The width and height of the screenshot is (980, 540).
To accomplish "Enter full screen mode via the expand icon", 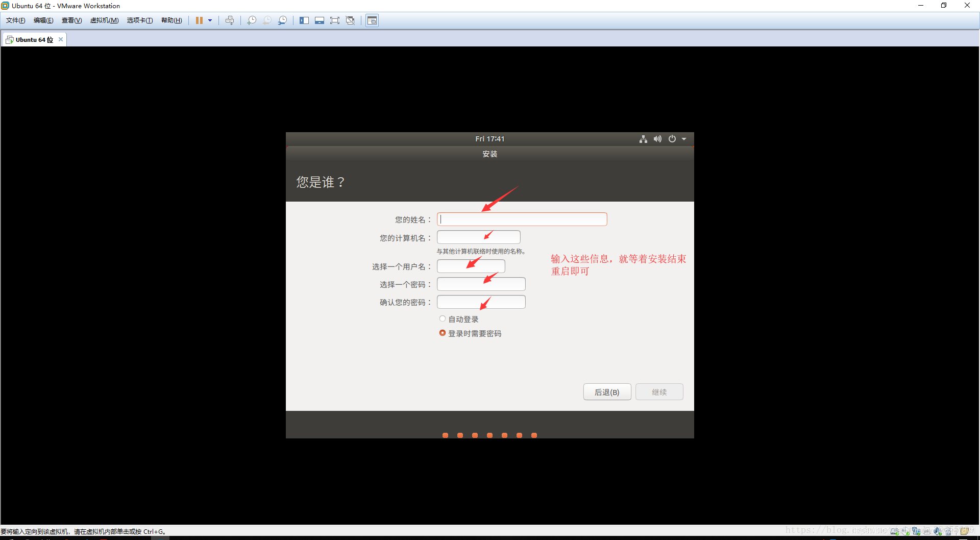I will click(x=335, y=20).
